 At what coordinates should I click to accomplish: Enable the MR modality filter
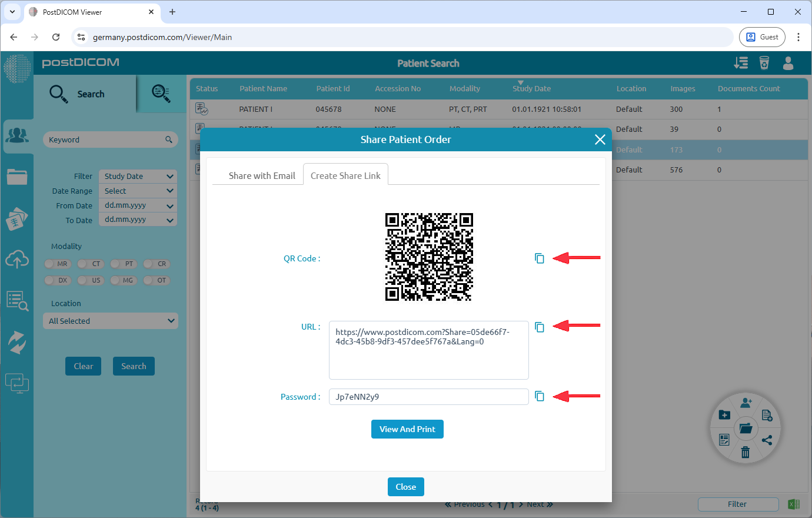coord(57,264)
